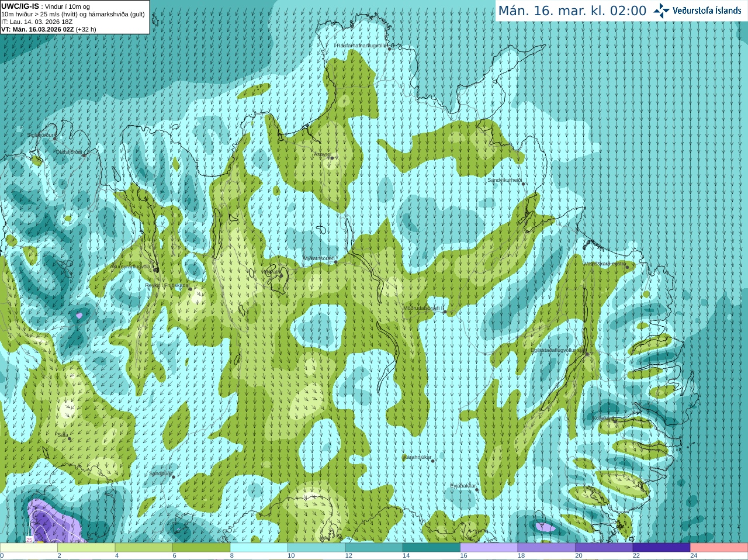This screenshot has height=560, width=748.
Task: Click the Mývatn station label
Action: pos(272,272)
